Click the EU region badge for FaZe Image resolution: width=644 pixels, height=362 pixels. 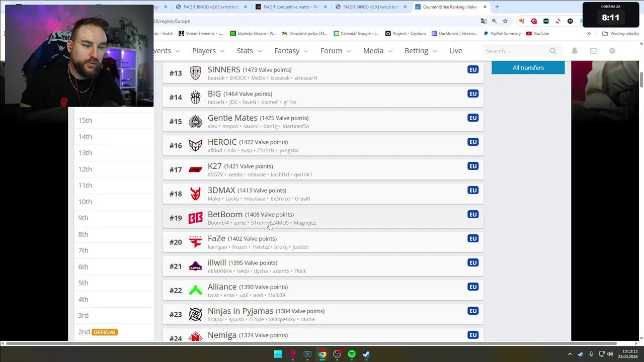point(473,238)
